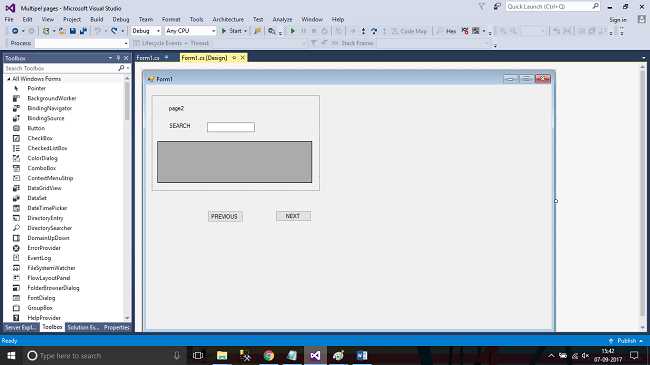The height and width of the screenshot is (365, 650).
Task: Open the Architecture menu
Action: point(228,19)
